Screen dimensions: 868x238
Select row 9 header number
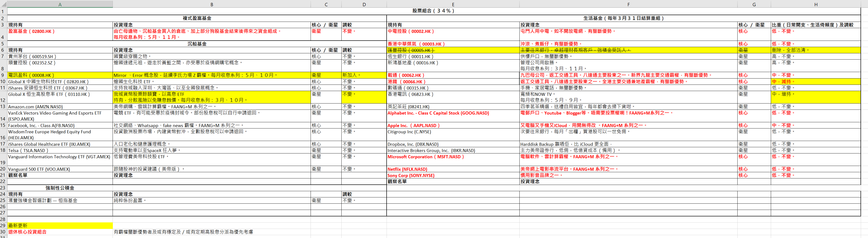coord(3,75)
